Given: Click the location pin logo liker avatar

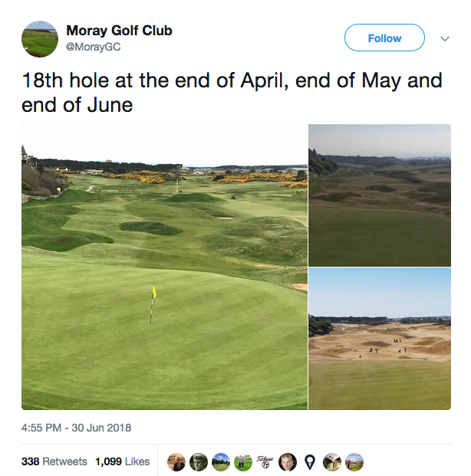Looking at the screenshot, I should point(310,462).
